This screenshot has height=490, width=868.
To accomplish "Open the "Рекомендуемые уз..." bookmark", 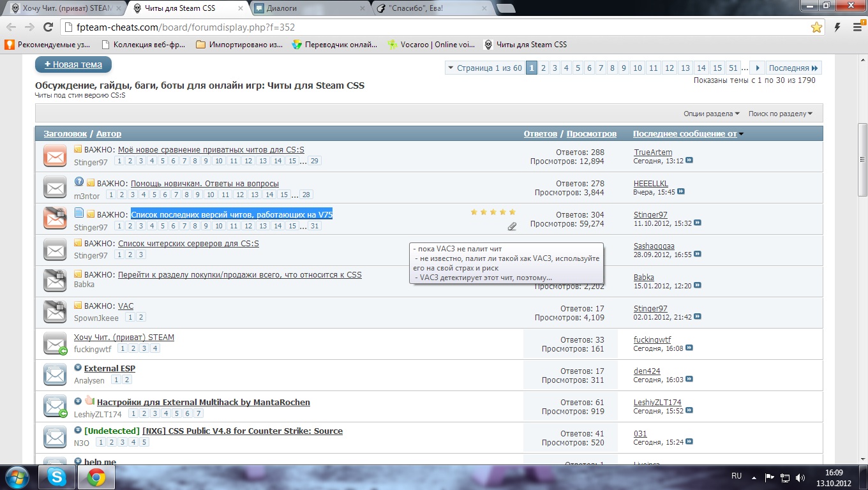I will tap(49, 45).
